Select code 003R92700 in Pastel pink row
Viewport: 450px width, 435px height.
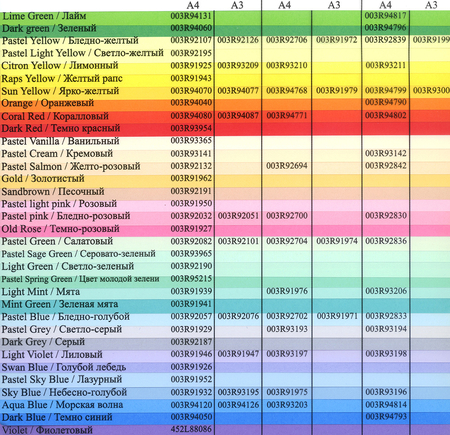tap(287, 216)
